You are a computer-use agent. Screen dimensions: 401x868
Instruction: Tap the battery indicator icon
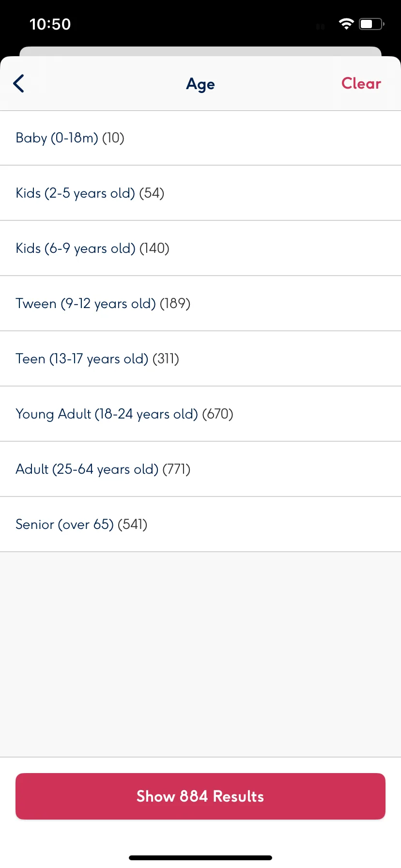tap(371, 24)
